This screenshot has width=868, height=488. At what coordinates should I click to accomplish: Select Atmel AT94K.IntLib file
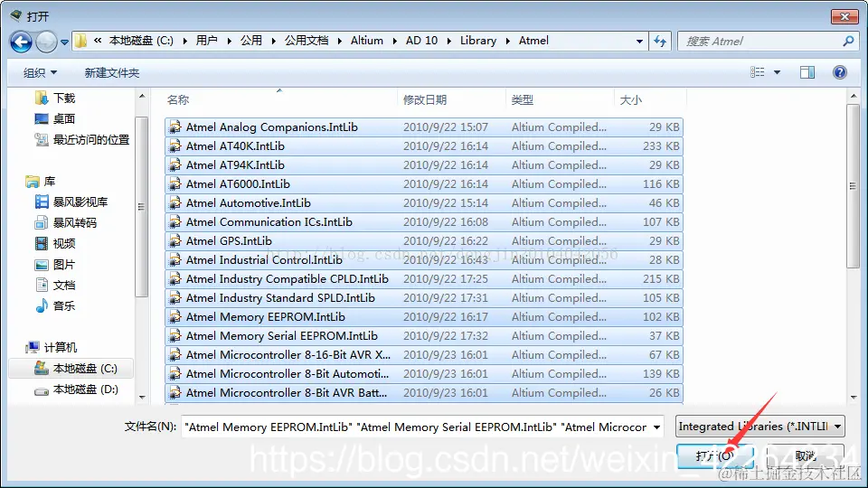click(423, 164)
